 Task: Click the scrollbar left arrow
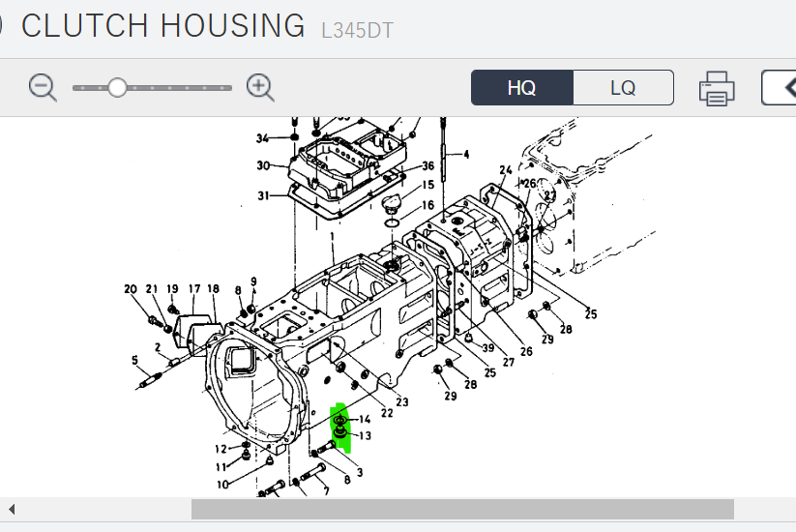[x=12, y=509]
